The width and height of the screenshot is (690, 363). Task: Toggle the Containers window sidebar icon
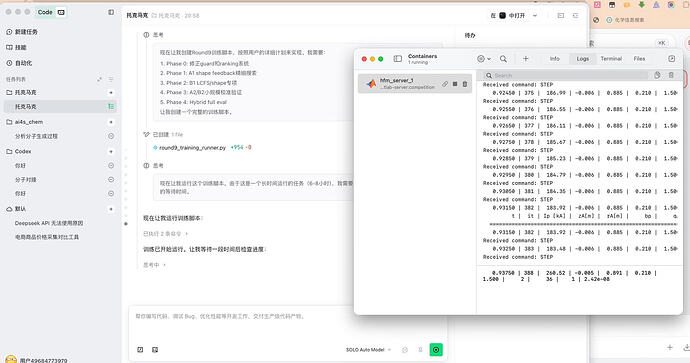(x=397, y=59)
